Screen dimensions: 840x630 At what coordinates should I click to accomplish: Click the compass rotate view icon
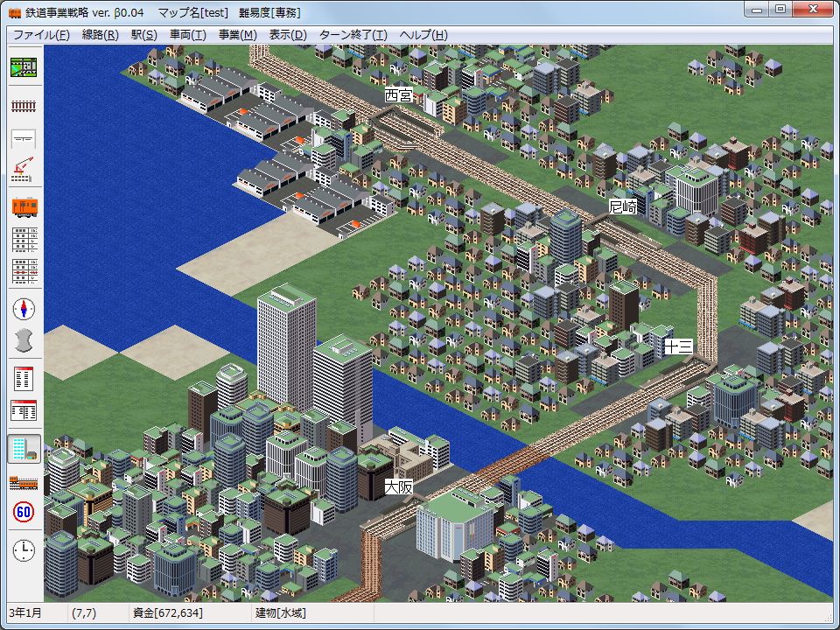tap(24, 308)
